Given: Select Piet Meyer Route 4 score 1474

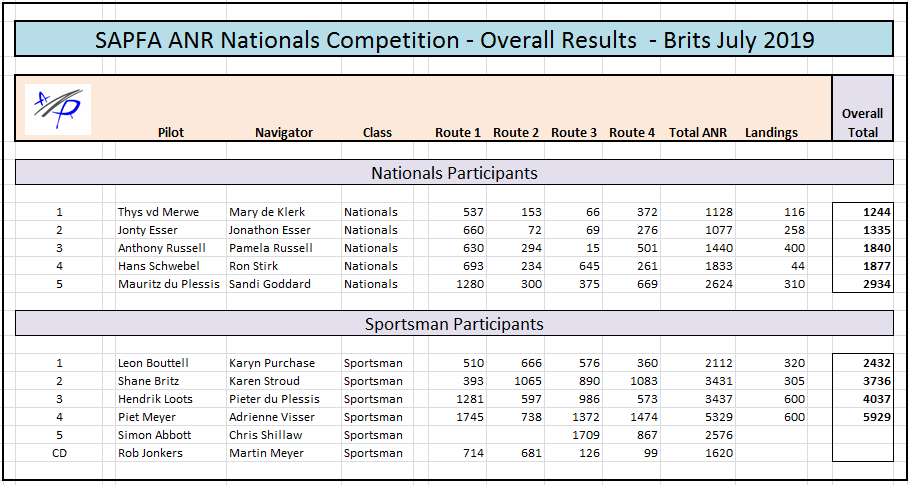Looking at the screenshot, I should coord(635,417).
